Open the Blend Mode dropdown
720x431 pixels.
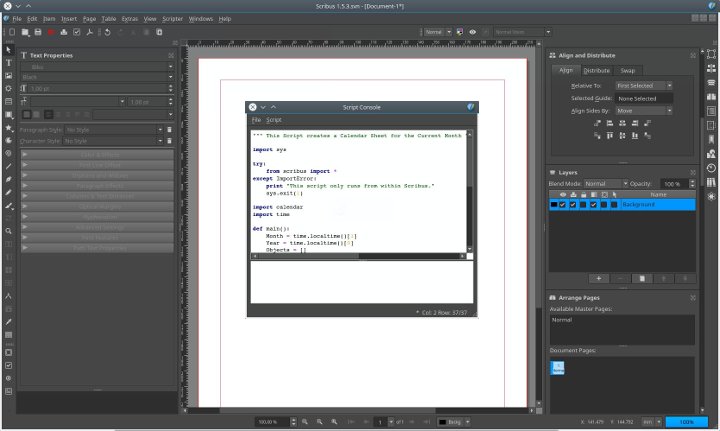coord(603,184)
